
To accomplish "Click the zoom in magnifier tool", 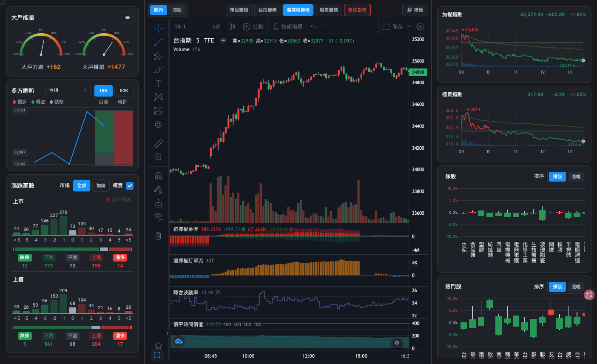I will [158, 157].
